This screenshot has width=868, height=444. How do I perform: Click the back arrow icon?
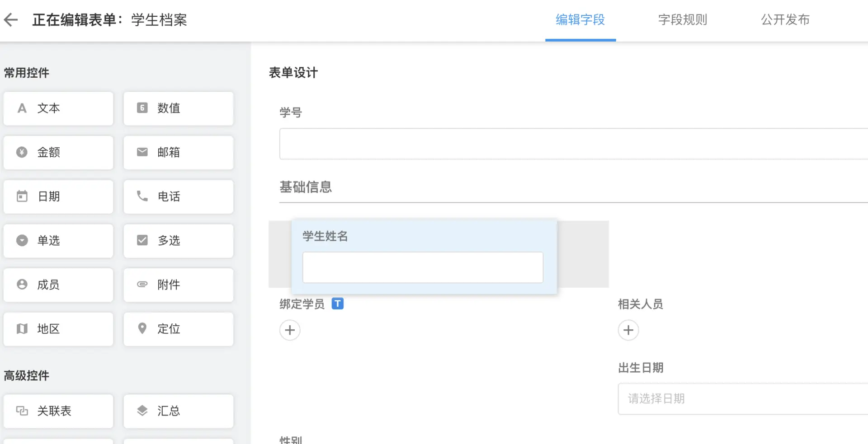11,20
